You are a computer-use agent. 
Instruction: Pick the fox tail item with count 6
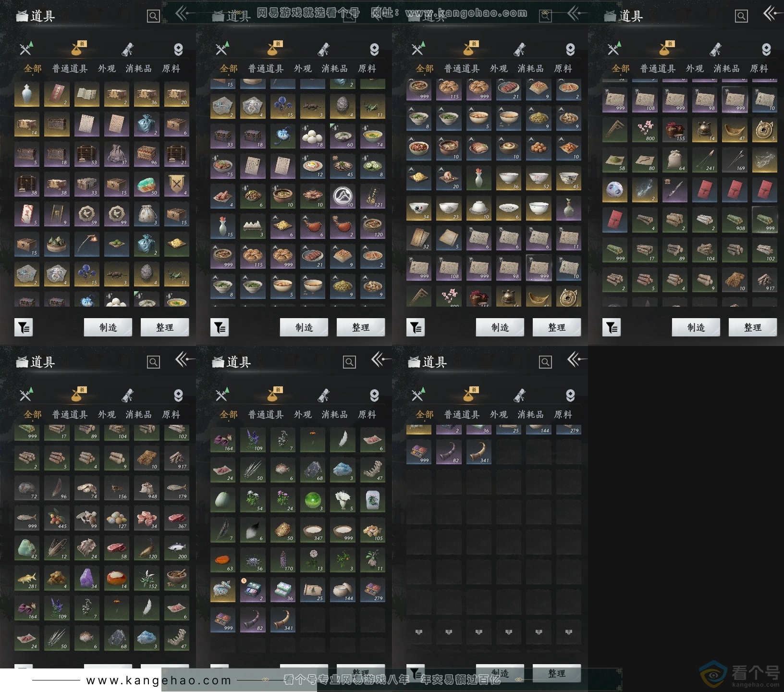(252, 530)
